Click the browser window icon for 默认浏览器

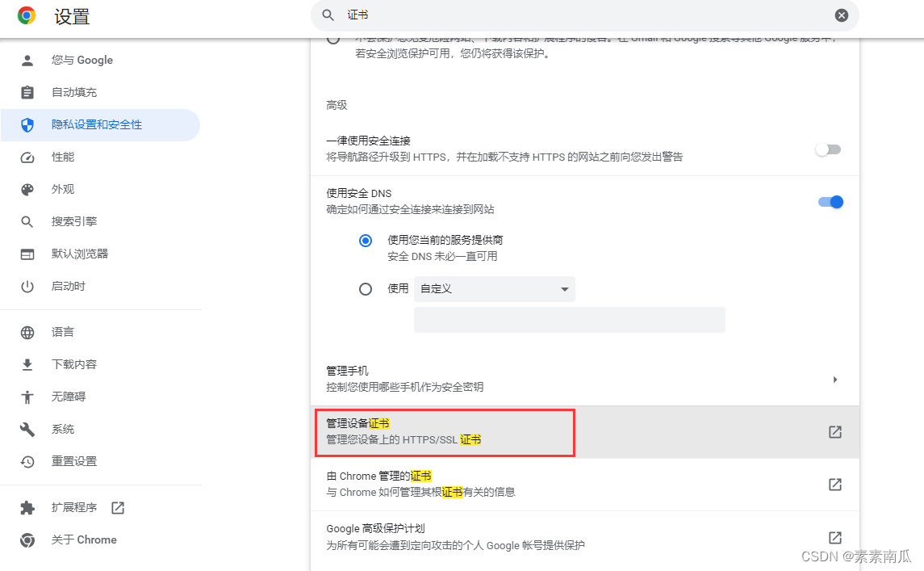27,254
